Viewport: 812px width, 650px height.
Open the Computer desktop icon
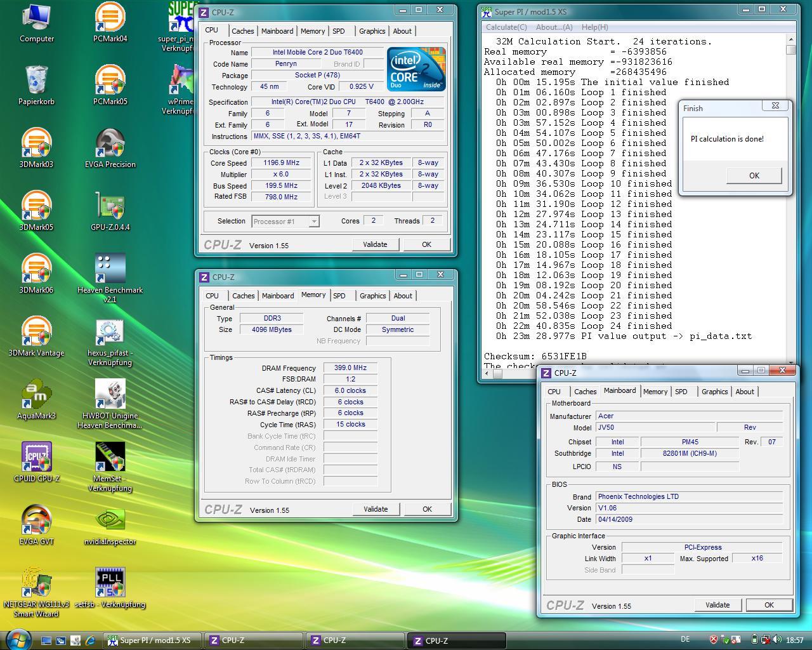(x=36, y=23)
